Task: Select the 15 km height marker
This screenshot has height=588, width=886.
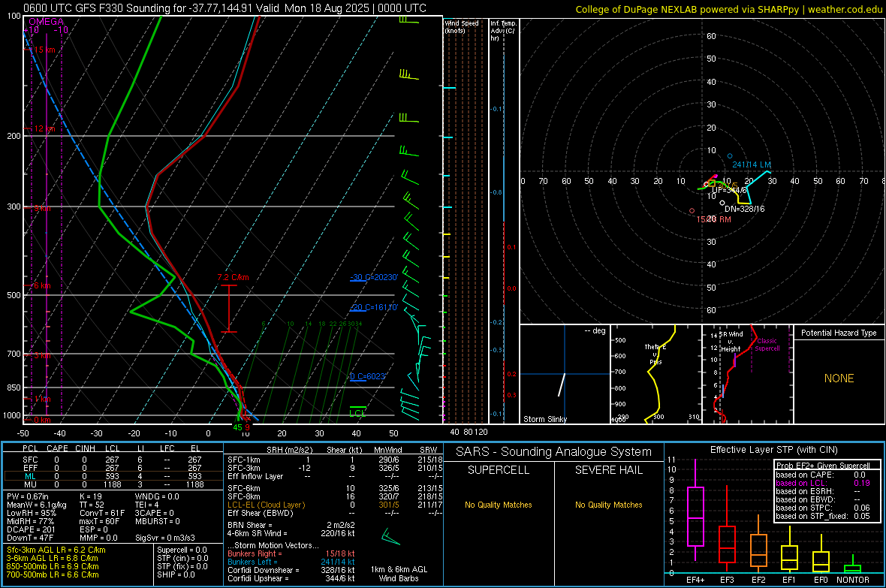Action: (44, 50)
